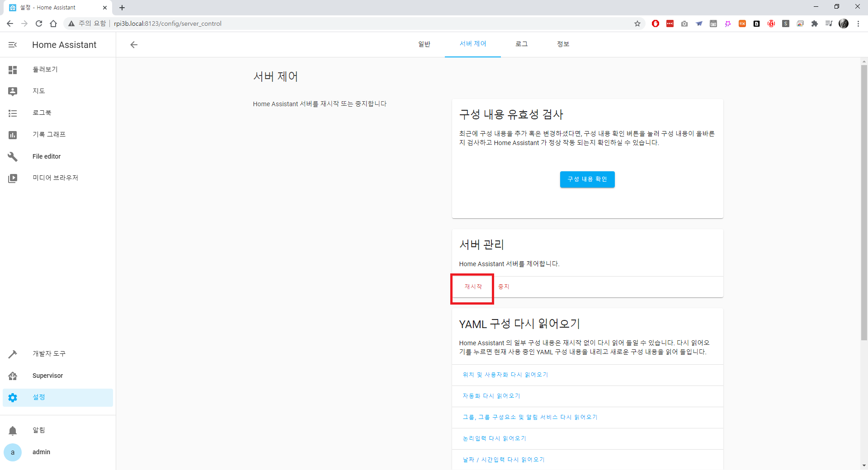This screenshot has height=470, width=868.
Task: Open 개발자 도구 in the sidebar
Action: click(58, 354)
